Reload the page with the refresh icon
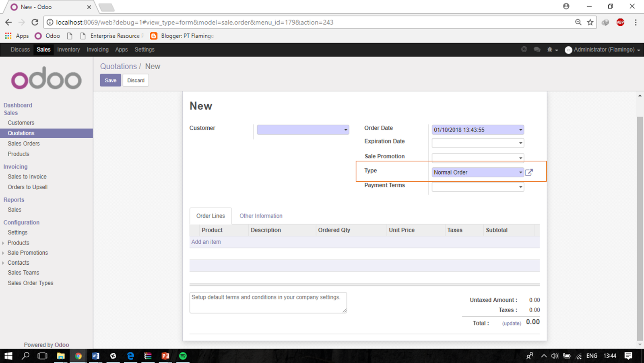 coord(35,22)
